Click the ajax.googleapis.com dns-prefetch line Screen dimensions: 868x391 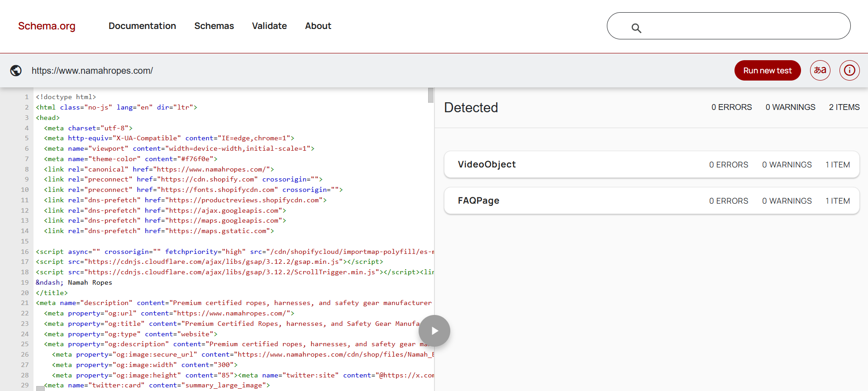165,210
